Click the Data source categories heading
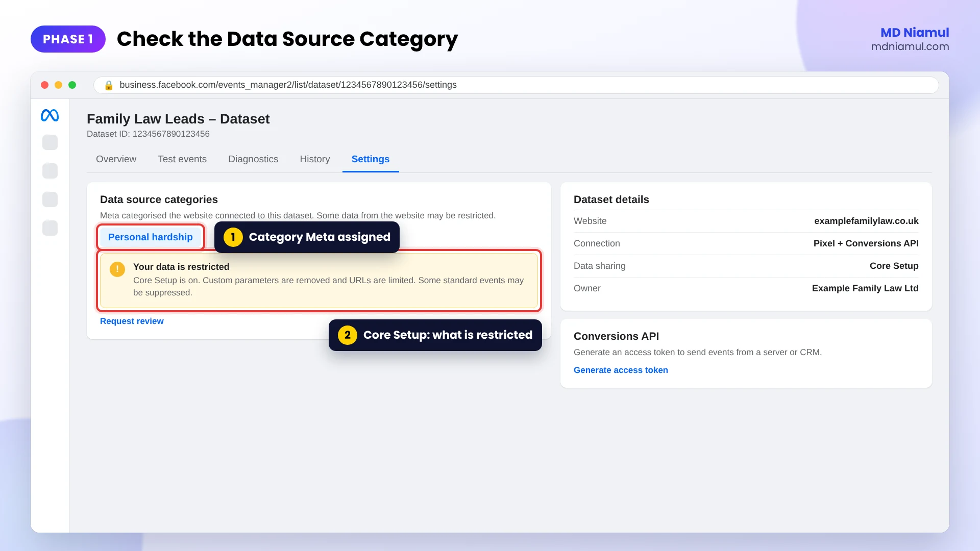980x551 pixels. click(159, 199)
